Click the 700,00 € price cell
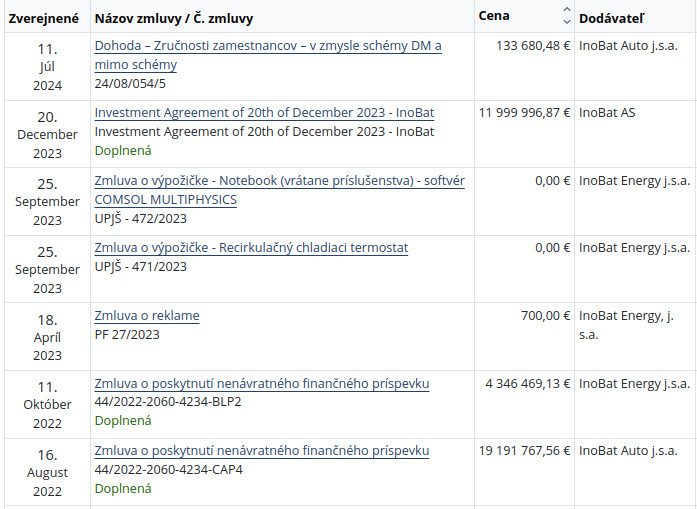 point(545,316)
